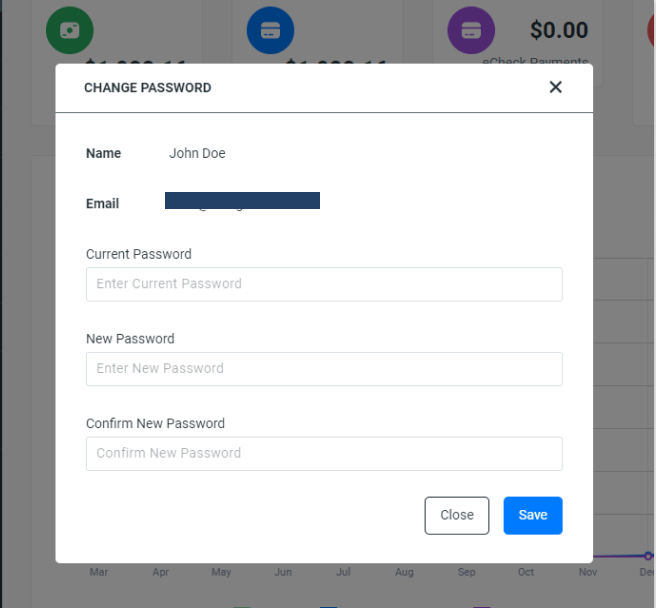Save the new password
This screenshot has height=608, width=656.
[533, 515]
